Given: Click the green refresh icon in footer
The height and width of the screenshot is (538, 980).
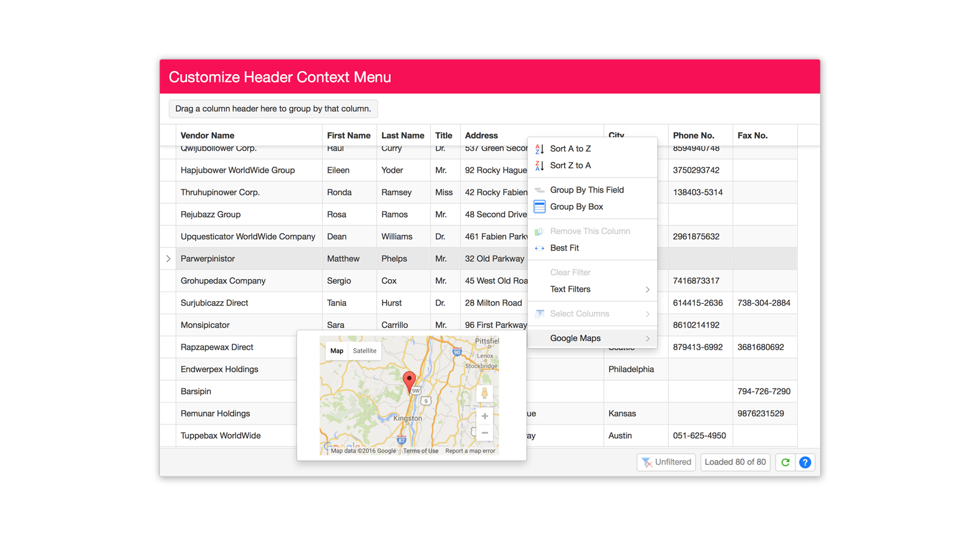Looking at the screenshot, I should 785,462.
